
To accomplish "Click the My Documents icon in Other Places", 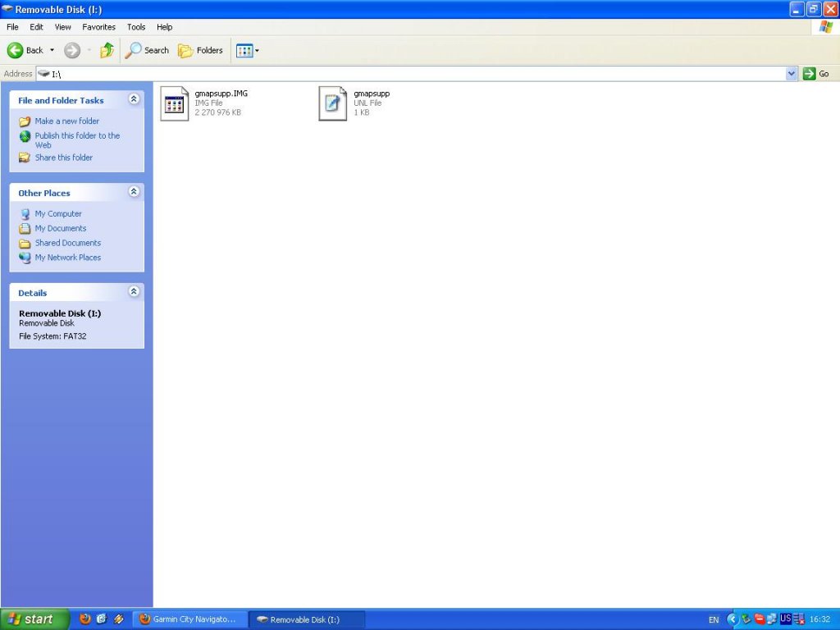I will [25, 229].
